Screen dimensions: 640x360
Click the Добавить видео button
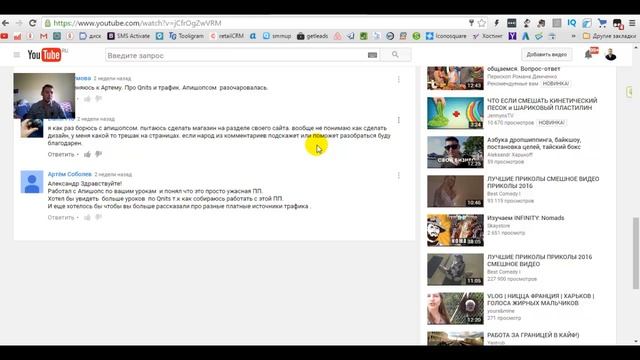[547, 54]
